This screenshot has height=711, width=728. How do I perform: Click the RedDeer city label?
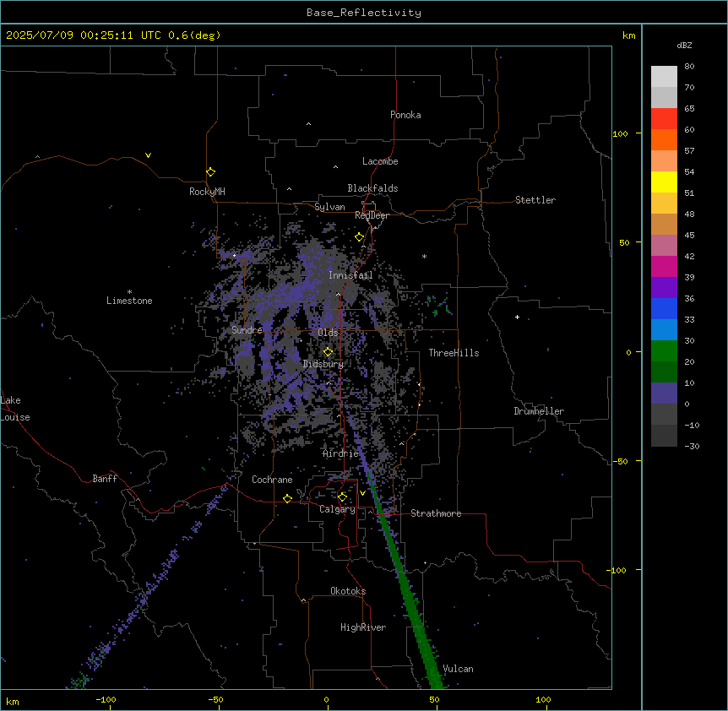(x=372, y=215)
